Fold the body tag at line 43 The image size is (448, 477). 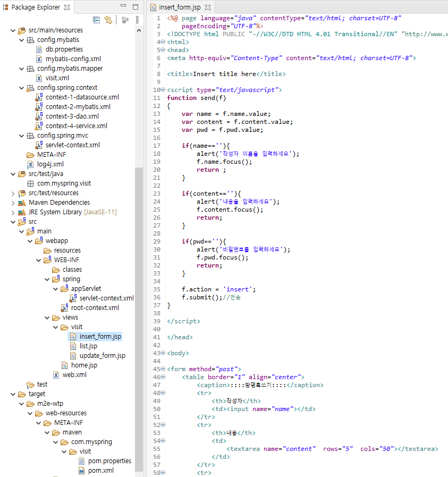point(163,353)
